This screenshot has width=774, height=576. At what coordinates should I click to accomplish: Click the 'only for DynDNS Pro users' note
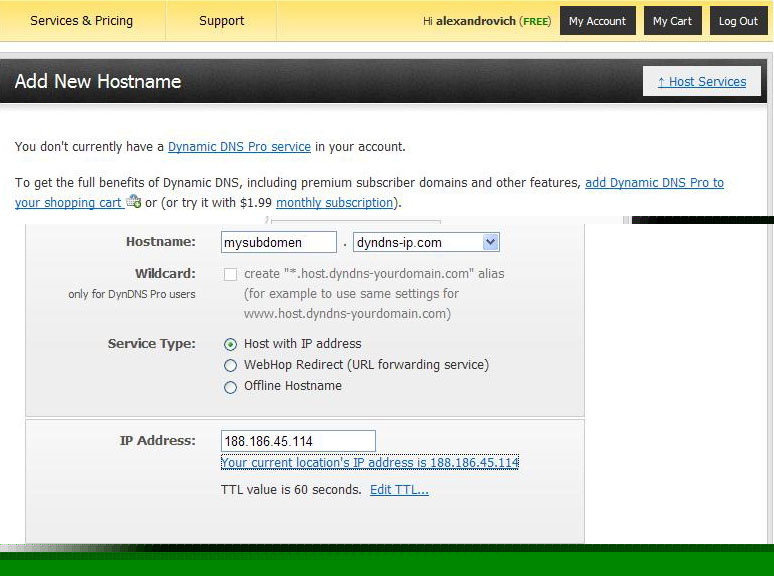[132, 294]
